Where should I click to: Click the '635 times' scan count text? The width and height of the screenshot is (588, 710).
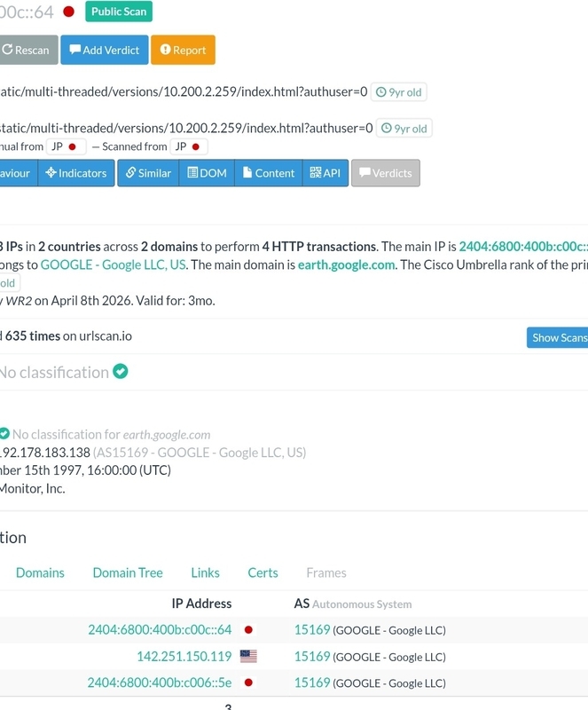pyautogui.click(x=33, y=336)
